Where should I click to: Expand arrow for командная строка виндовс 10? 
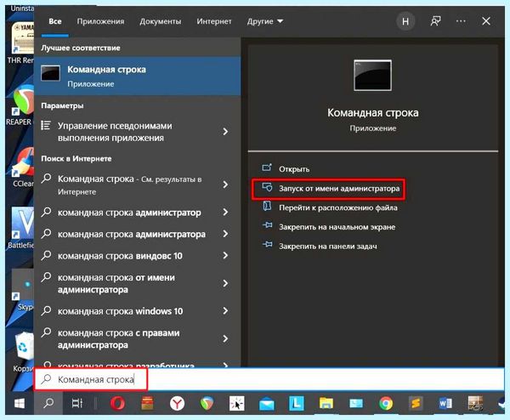pos(225,256)
